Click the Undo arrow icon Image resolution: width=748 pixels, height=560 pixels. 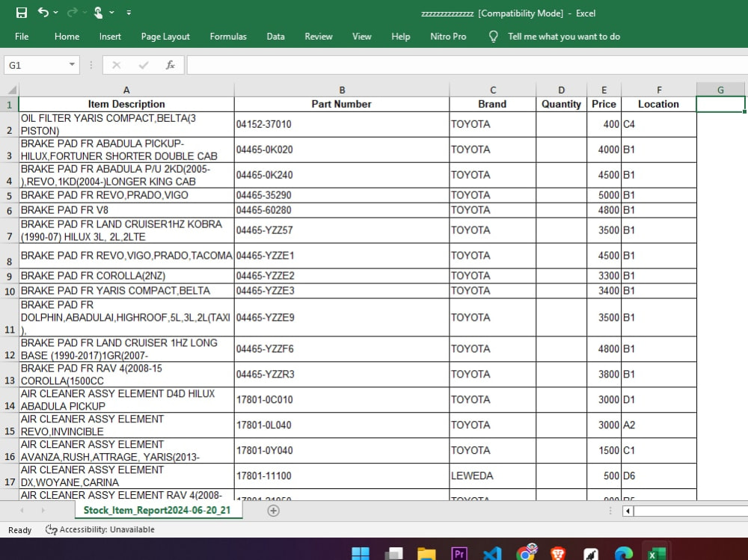(x=43, y=13)
